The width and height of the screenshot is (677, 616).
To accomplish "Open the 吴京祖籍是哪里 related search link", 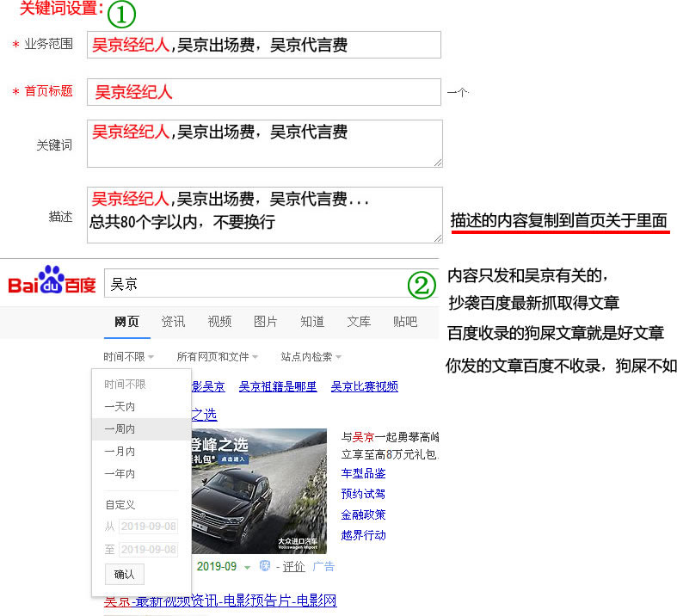I will [277, 387].
